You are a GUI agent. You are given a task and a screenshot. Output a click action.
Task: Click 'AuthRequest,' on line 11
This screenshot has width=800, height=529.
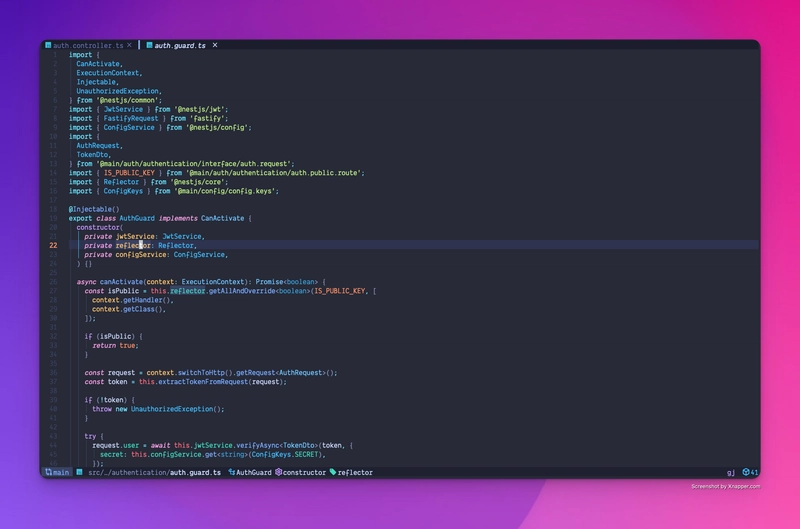[x=99, y=146]
